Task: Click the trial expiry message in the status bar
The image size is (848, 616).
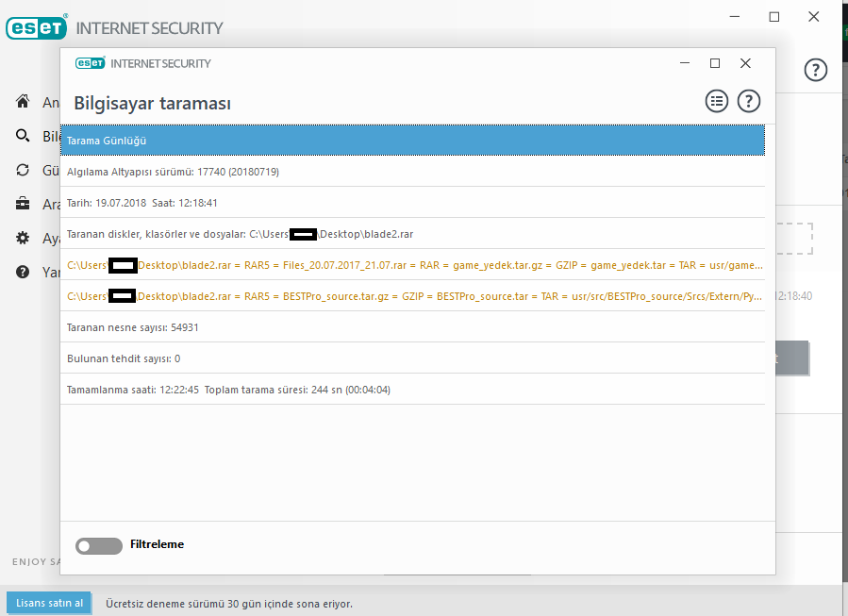Action: click(229, 604)
